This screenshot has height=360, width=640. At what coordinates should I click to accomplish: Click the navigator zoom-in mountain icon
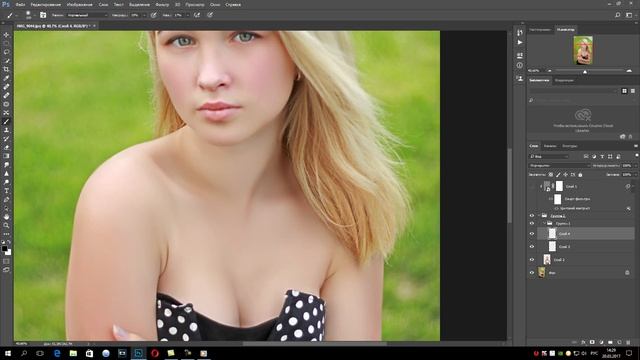coord(629,71)
